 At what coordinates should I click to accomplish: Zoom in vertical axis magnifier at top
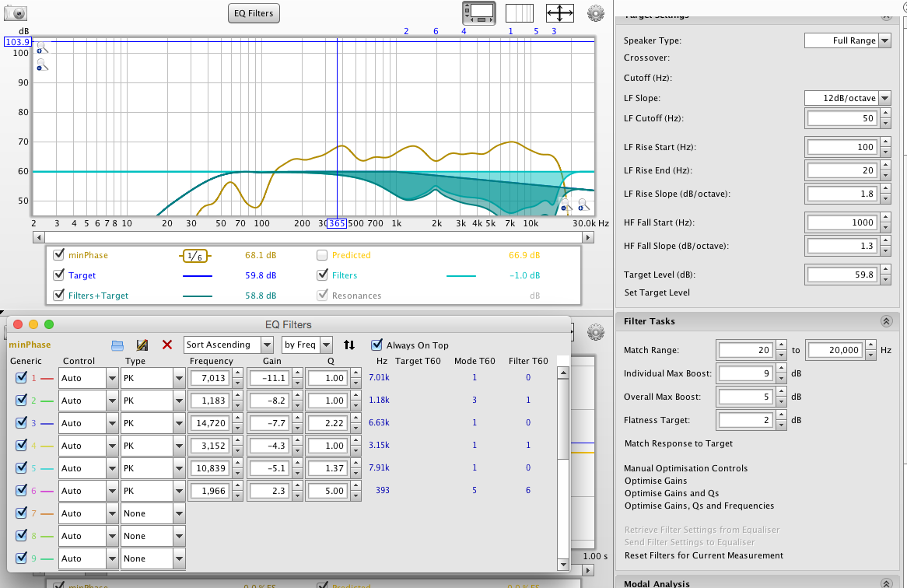click(x=42, y=48)
